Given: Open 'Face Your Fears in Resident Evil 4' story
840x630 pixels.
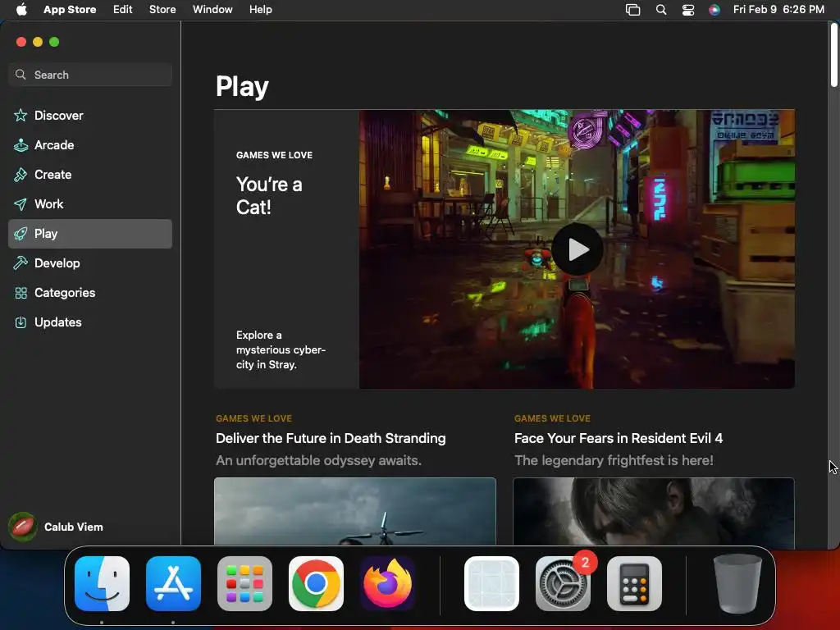Looking at the screenshot, I should [x=619, y=438].
